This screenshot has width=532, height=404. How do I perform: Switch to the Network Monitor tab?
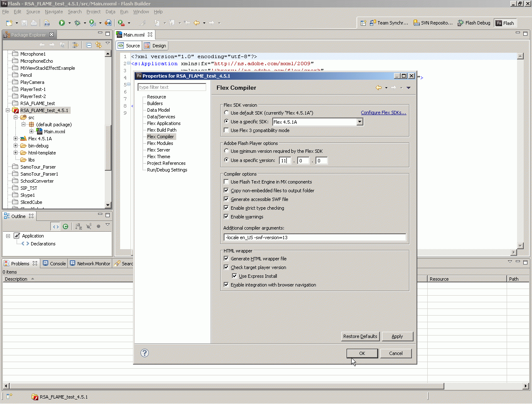[x=90, y=264]
